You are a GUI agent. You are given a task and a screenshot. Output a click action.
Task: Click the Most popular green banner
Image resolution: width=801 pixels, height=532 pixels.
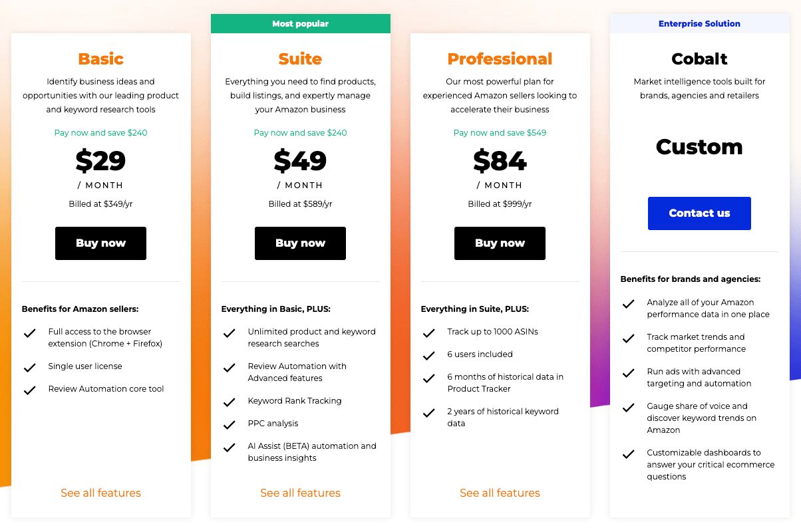tap(300, 24)
